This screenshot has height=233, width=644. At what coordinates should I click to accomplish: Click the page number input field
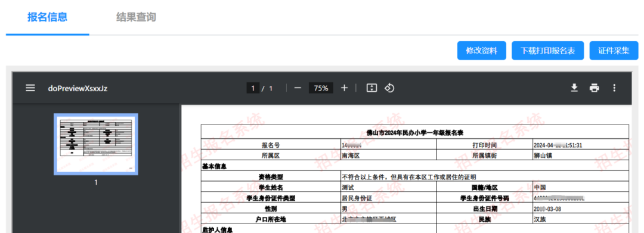[x=253, y=88]
